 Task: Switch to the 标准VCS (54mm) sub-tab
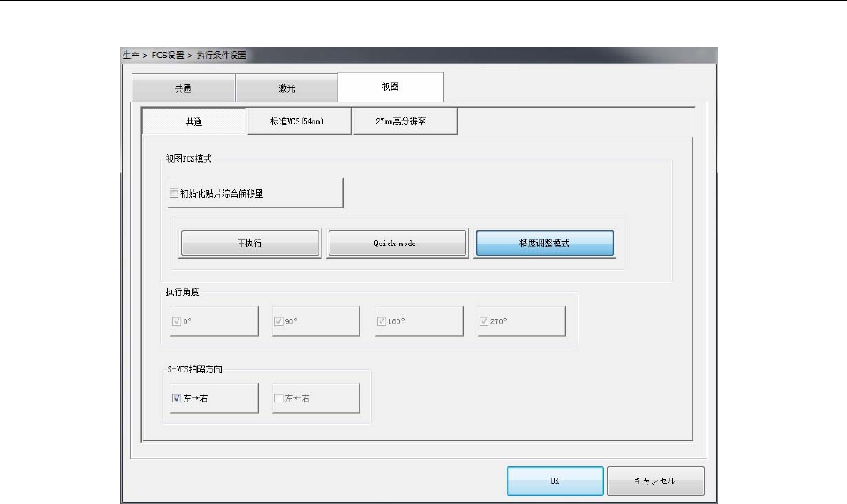(x=299, y=122)
